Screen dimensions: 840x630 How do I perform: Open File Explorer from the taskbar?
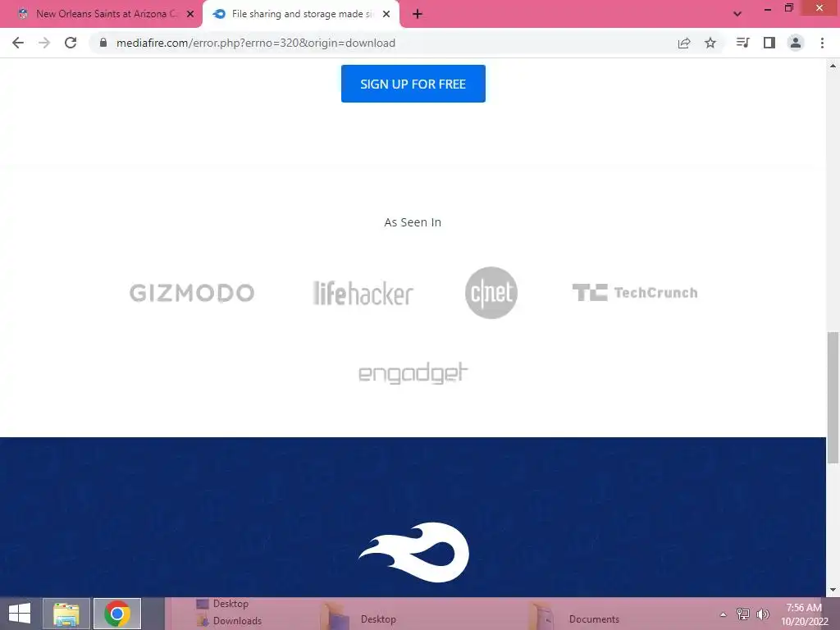[x=66, y=614]
